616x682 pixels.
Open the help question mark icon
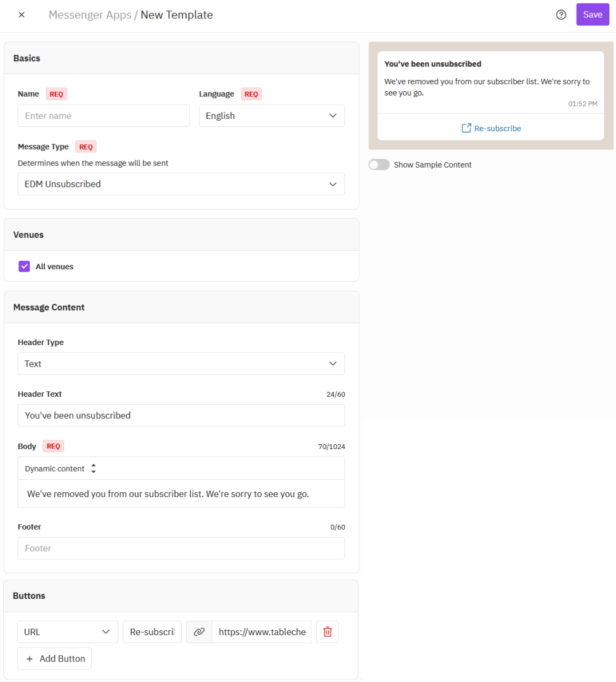click(561, 15)
